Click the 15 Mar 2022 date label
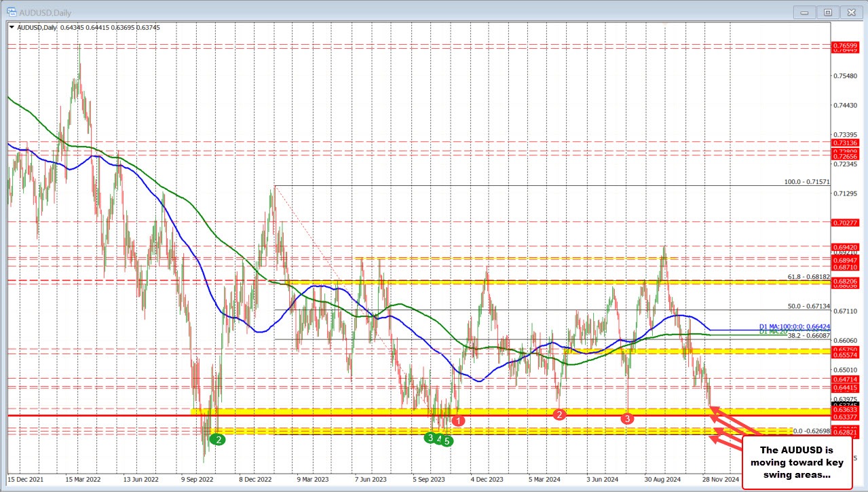 click(84, 478)
